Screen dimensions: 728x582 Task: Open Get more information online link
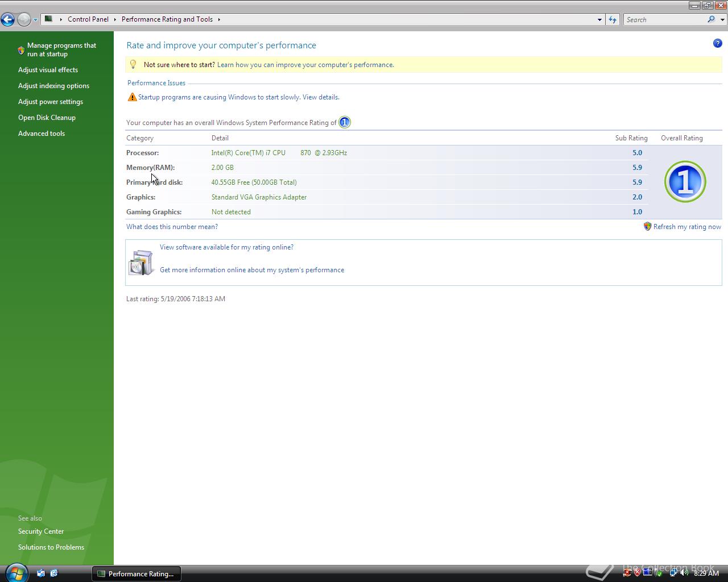pyautogui.click(x=252, y=270)
